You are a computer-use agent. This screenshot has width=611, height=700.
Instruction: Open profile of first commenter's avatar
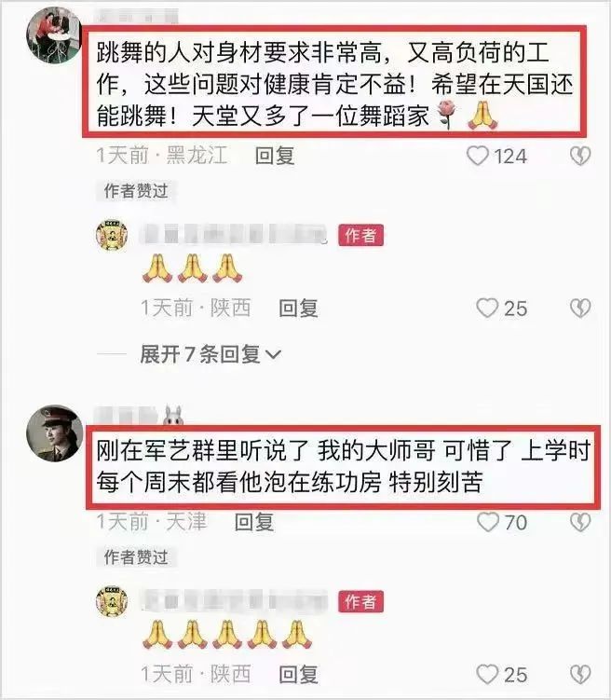click(x=54, y=36)
